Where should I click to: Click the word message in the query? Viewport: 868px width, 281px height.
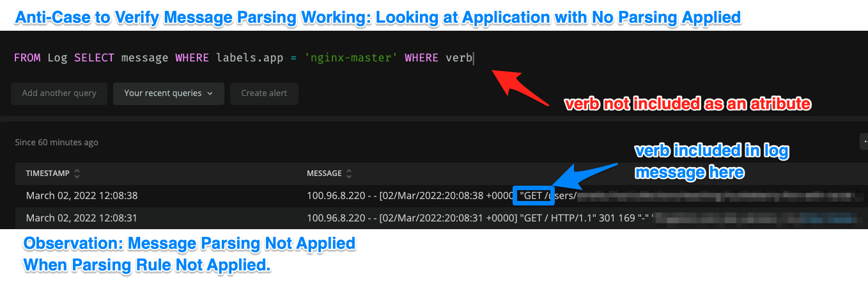(144, 58)
